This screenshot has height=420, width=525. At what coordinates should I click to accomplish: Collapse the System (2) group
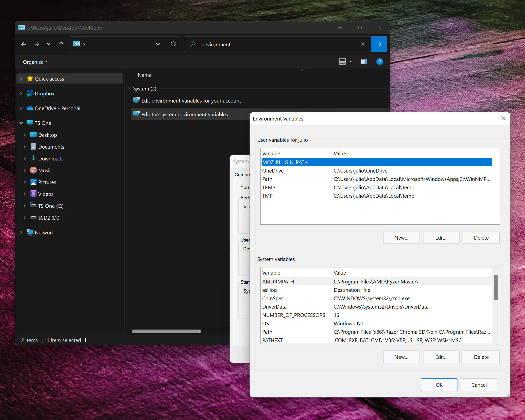pyautogui.click(x=130, y=88)
